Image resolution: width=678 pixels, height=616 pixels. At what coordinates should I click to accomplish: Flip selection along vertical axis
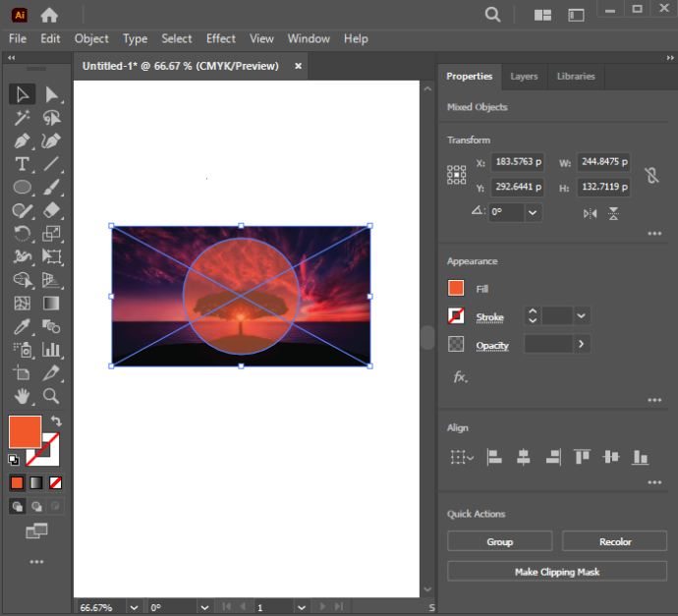613,213
